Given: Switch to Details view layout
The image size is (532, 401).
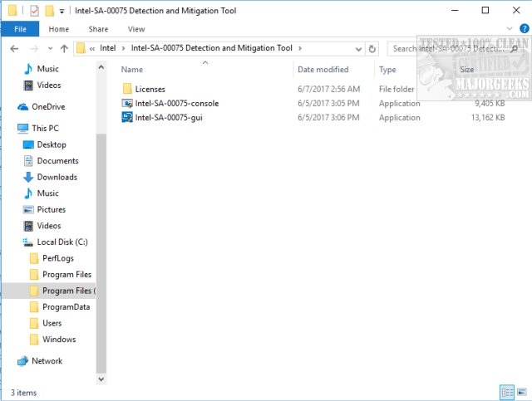Looking at the screenshot, I should pyautogui.click(x=507, y=393).
